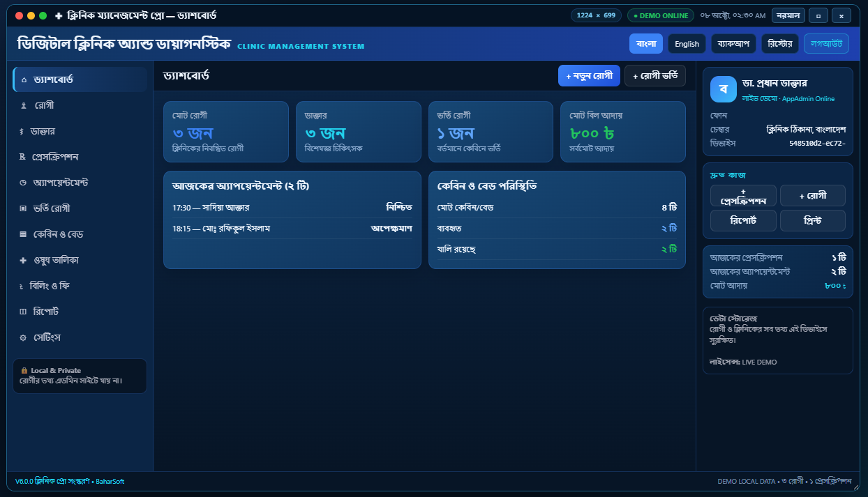Click আজকের প্রেসক্রিপশন summary row

[778, 257]
